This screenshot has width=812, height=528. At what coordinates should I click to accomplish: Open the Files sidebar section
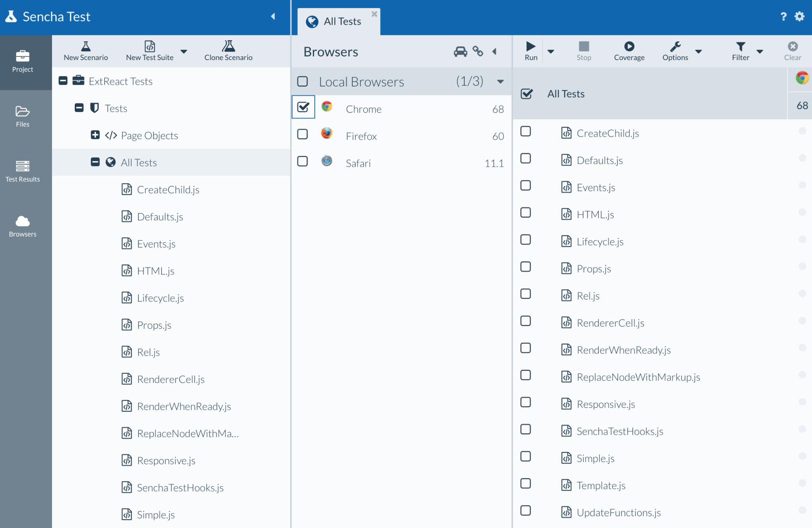23,116
